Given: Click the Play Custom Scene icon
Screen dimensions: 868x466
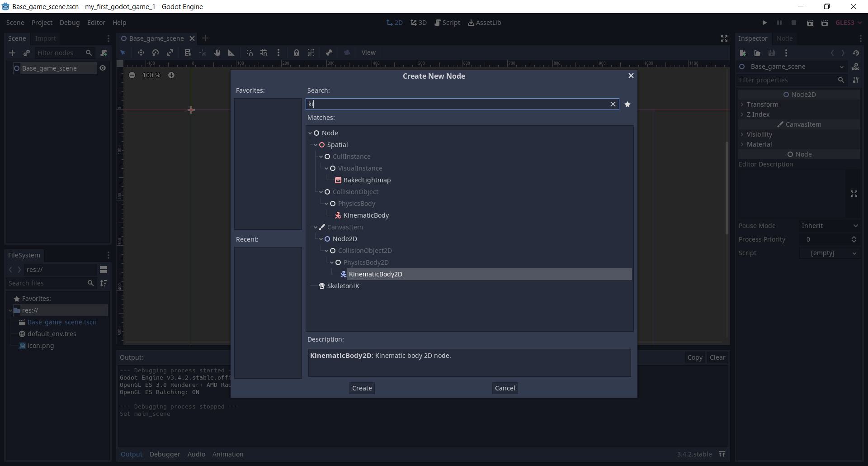Looking at the screenshot, I should tap(825, 23).
